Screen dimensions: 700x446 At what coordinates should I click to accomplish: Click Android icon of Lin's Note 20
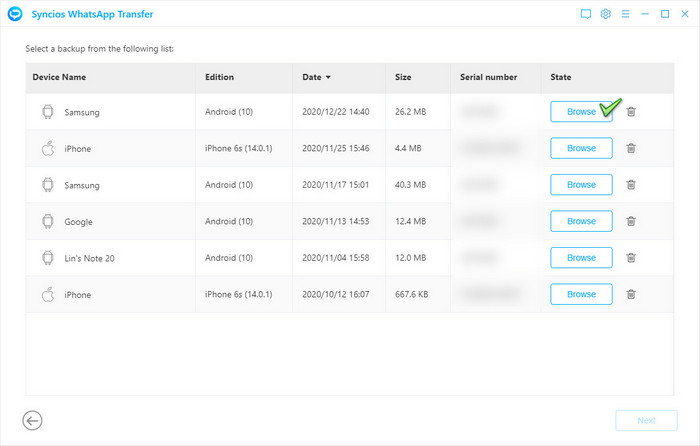coord(48,258)
